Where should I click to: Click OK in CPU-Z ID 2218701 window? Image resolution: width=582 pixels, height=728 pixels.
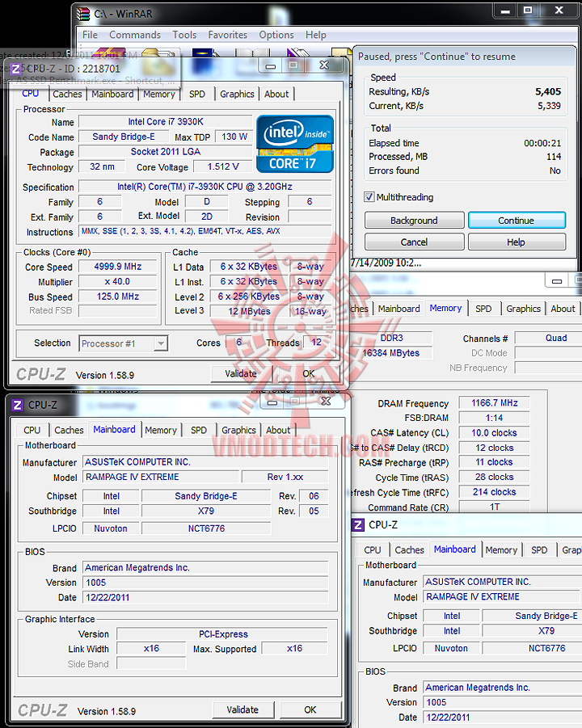click(x=309, y=374)
